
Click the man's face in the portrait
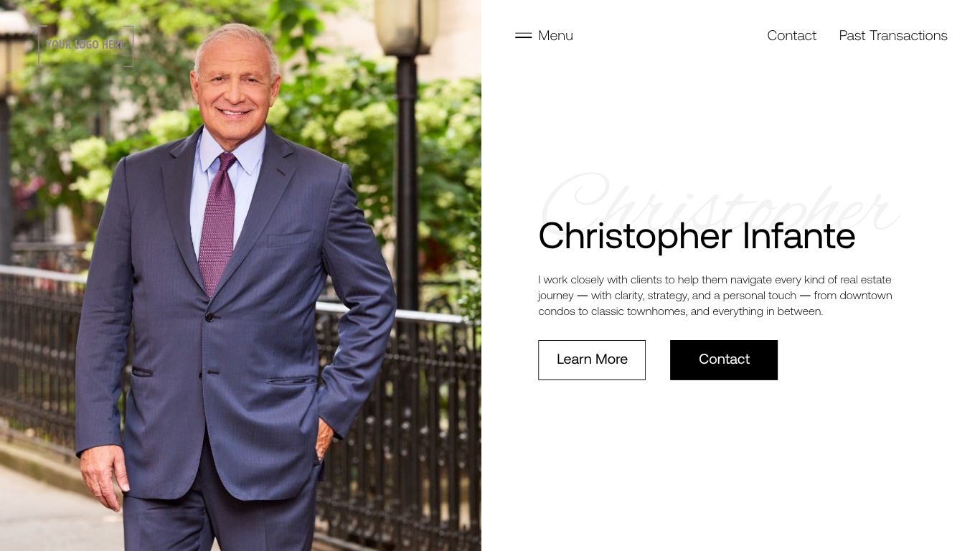235,83
